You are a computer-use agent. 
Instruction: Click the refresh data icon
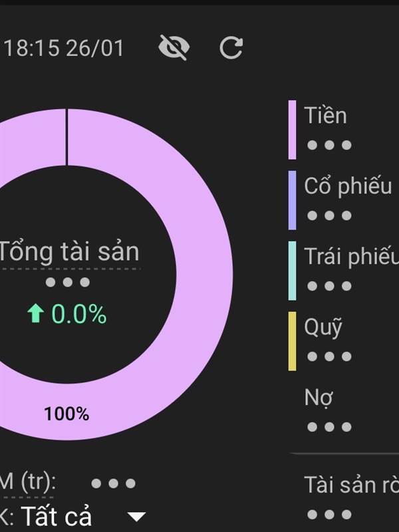coord(231,47)
